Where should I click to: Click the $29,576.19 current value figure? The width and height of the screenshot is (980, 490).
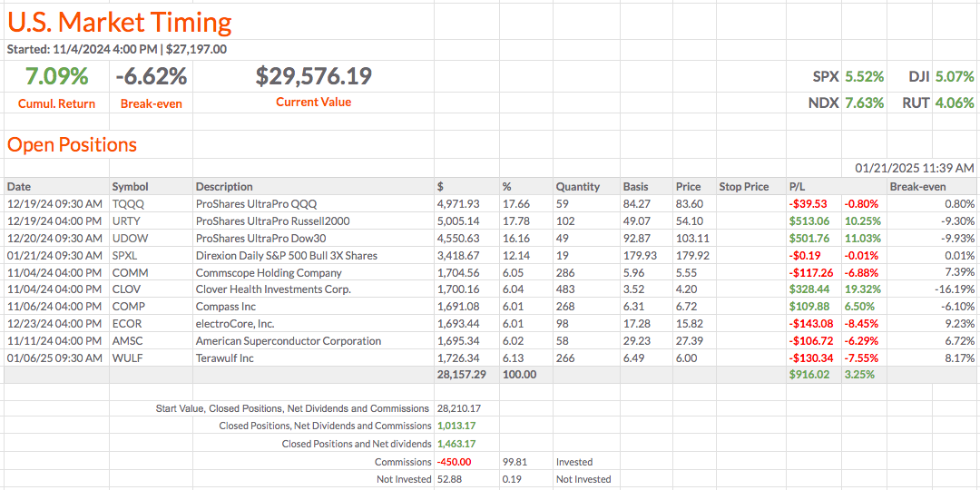[313, 76]
